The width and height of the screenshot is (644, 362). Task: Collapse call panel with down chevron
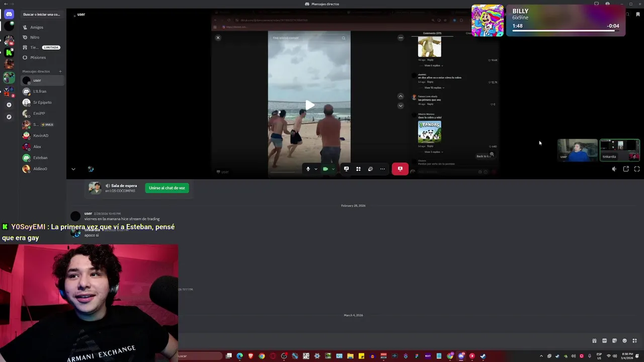coord(73,169)
